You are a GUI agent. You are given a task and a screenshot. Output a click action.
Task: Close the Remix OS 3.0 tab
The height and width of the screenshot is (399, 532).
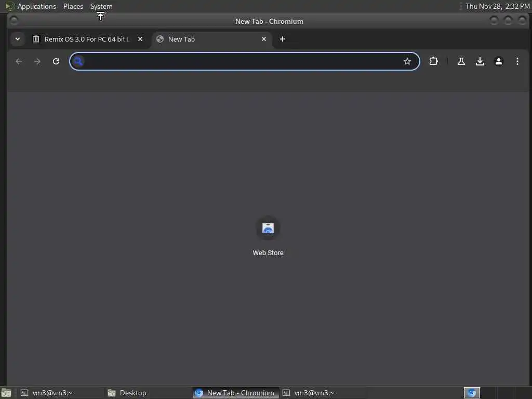tap(140, 39)
